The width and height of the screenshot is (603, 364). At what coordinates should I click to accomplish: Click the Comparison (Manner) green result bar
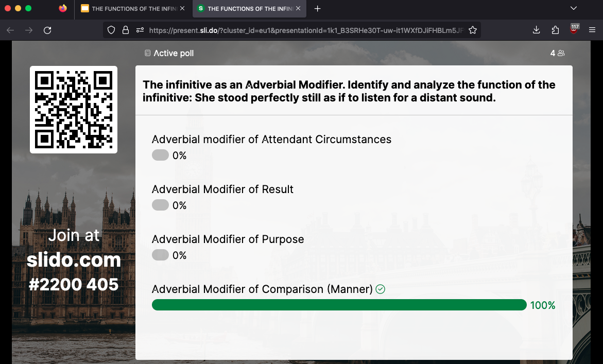pos(339,305)
